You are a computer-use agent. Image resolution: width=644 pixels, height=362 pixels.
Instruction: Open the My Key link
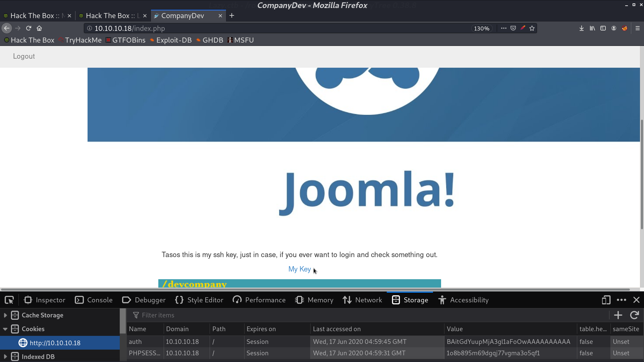[300, 269]
